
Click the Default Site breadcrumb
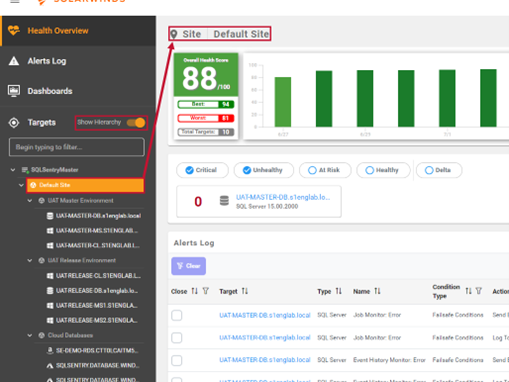point(241,34)
